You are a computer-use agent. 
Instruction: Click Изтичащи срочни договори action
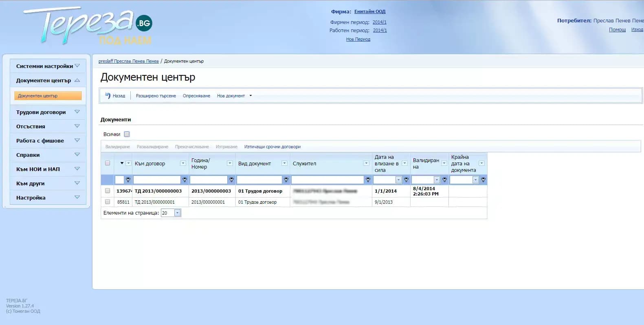point(273,147)
